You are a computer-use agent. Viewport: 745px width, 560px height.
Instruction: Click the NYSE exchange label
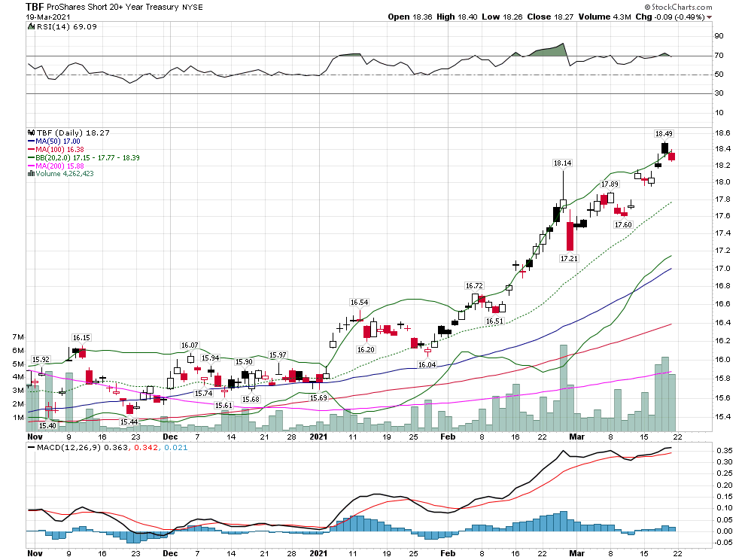(x=193, y=7)
